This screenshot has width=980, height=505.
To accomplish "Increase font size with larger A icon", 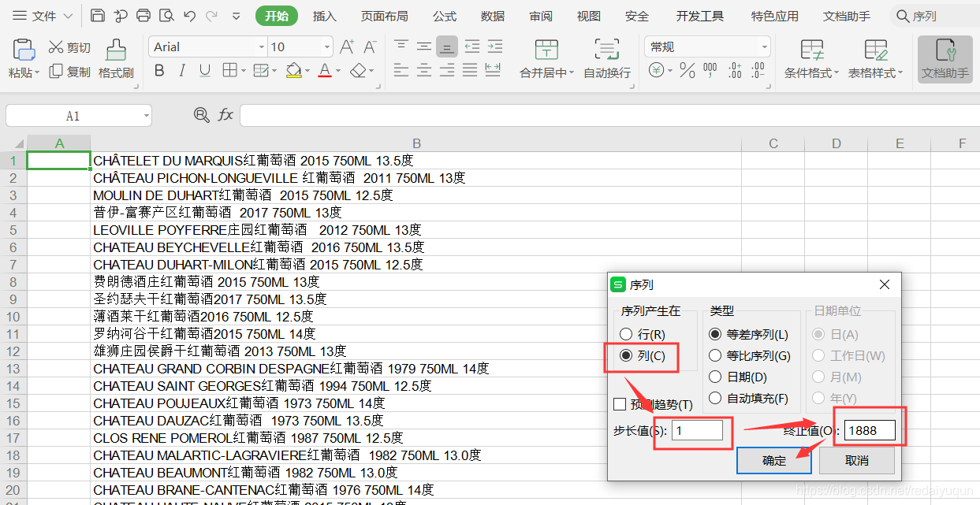I will [347, 47].
